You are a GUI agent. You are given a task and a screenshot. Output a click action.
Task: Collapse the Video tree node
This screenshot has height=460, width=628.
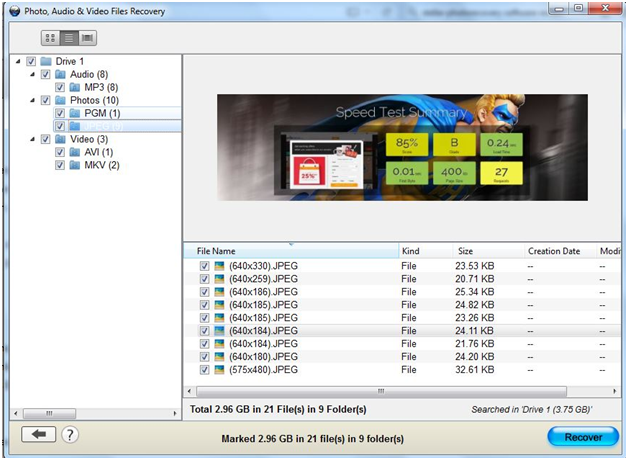[x=32, y=139]
